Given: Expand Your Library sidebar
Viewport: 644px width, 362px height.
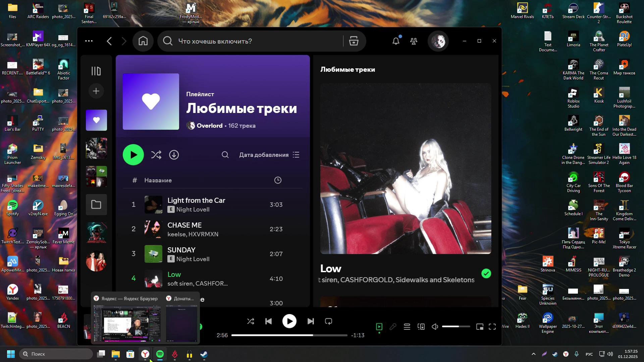Looking at the screenshot, I should pyautogui.click(x=96, y=71).
